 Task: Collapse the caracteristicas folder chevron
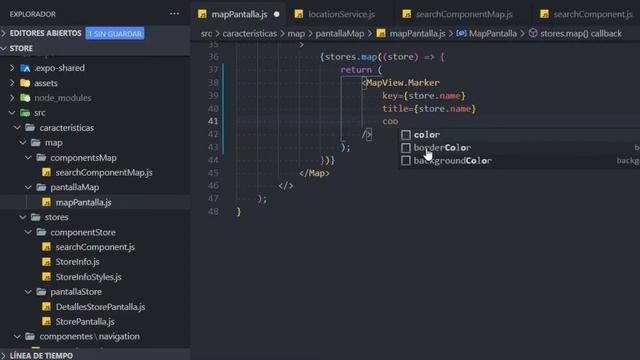tap(18, 128)
